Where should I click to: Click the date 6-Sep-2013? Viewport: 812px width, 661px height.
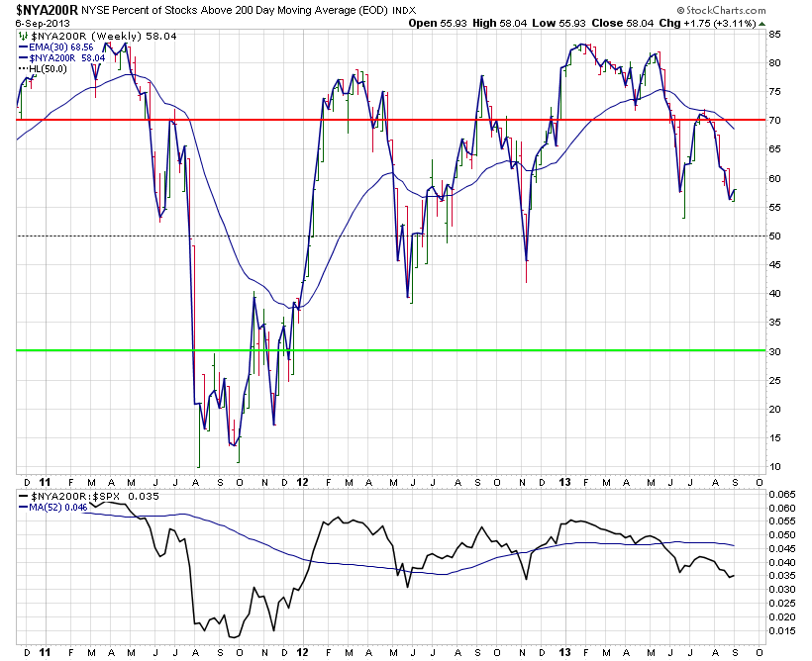[43, 24]
